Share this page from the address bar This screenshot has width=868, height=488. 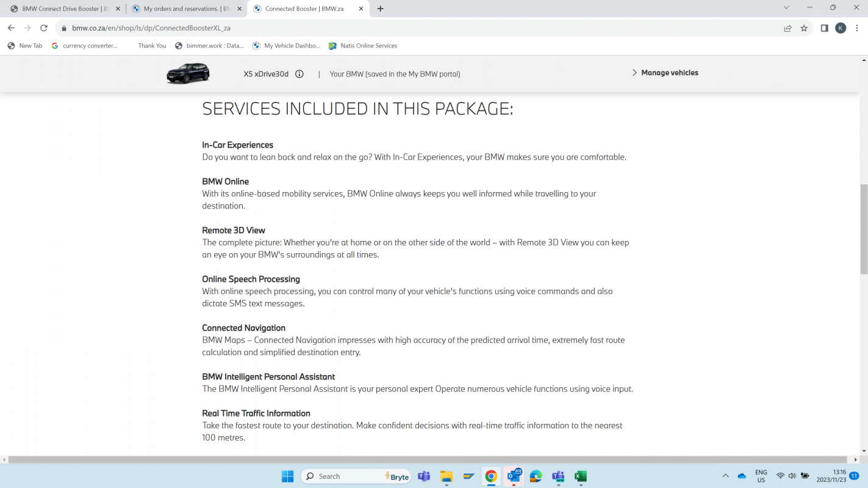pos(787,28)
